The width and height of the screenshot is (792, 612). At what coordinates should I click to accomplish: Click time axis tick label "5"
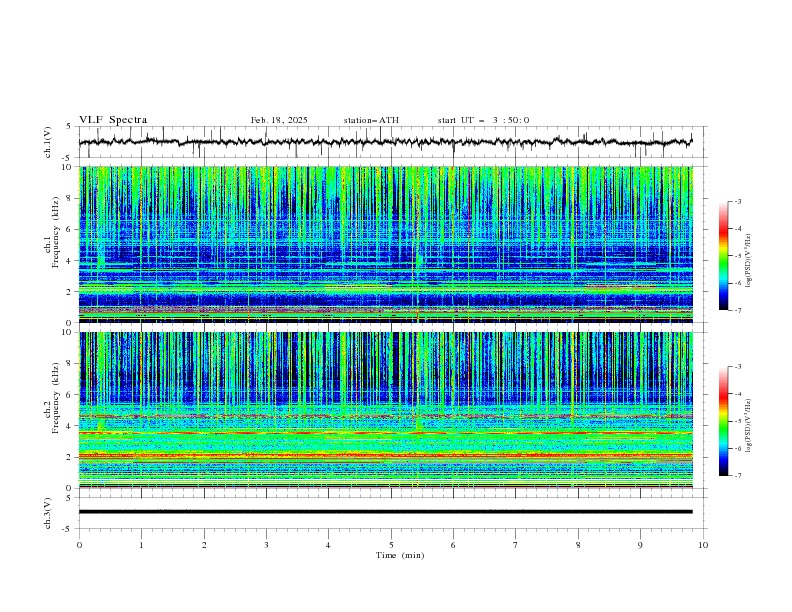coord(391,545)
